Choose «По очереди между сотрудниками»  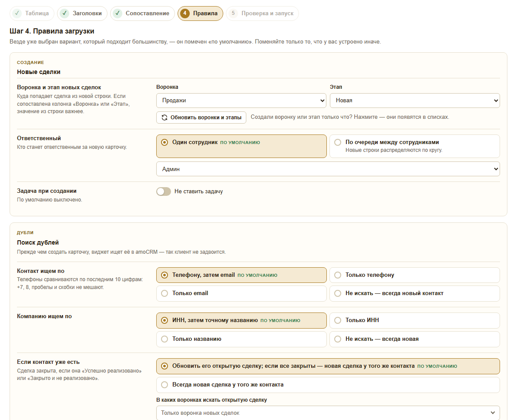tap(415, 146)
